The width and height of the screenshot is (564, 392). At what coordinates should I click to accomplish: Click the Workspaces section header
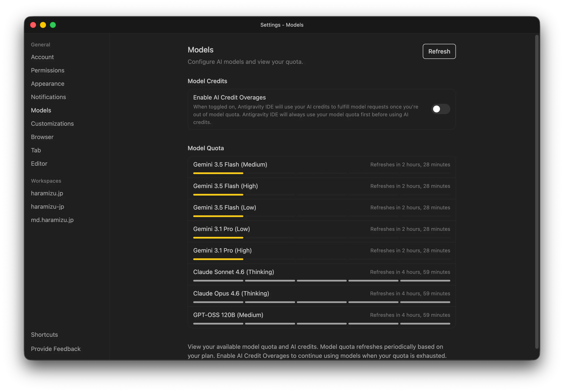46,181
